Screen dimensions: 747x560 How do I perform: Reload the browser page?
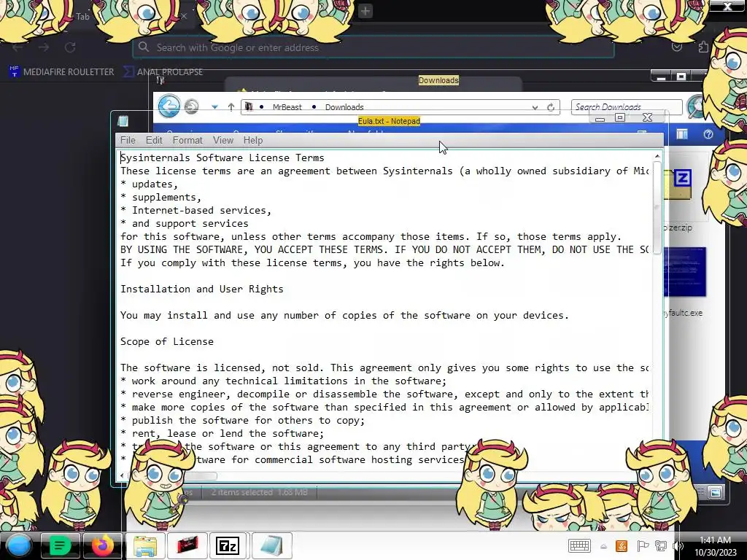point(70,47)
